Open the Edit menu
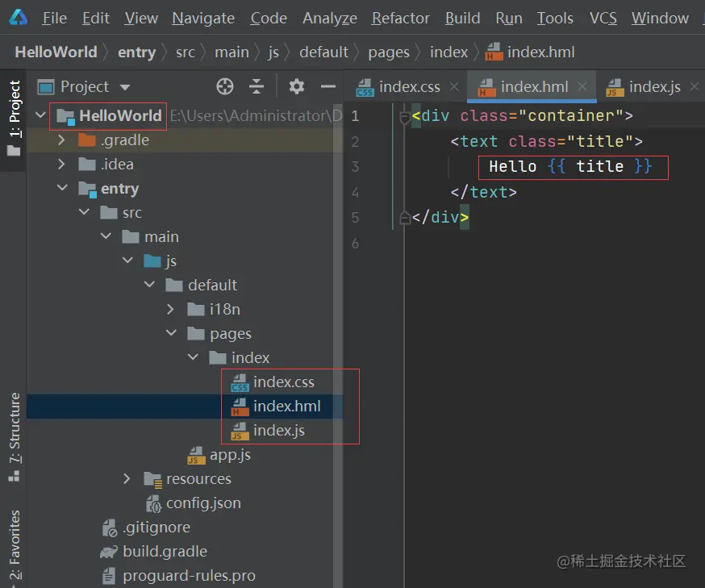This screenshot has height=588, width=705. point(96,18)
